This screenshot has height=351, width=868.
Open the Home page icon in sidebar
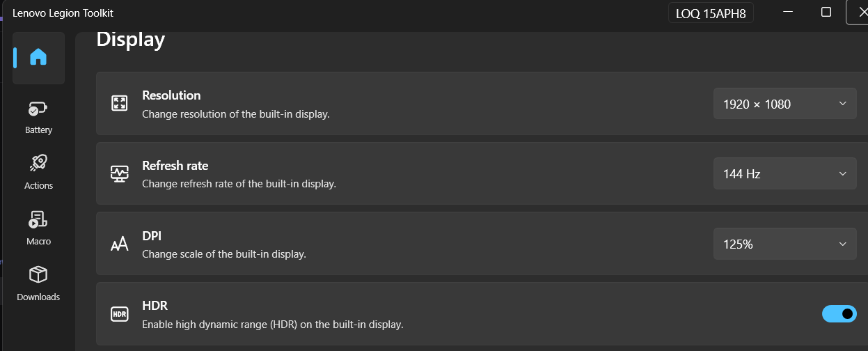coord(38,57)
